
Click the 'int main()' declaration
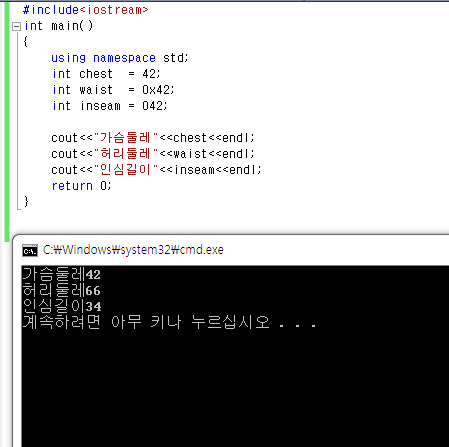(x=59, y=26)
